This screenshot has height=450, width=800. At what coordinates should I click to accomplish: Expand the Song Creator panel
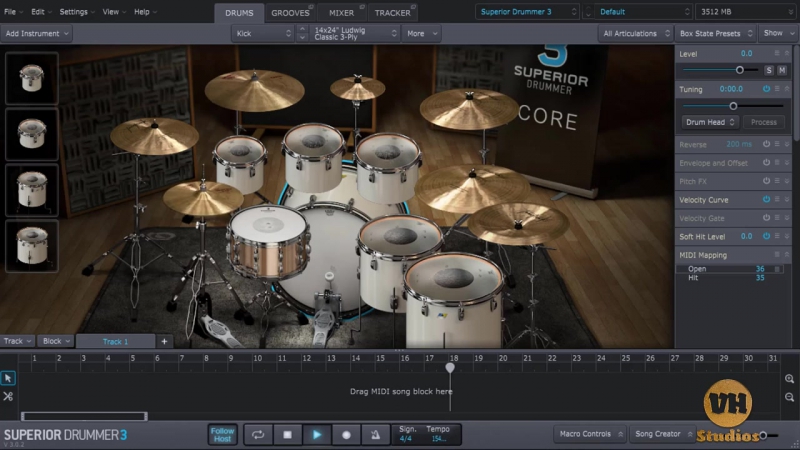coord(662,434)
